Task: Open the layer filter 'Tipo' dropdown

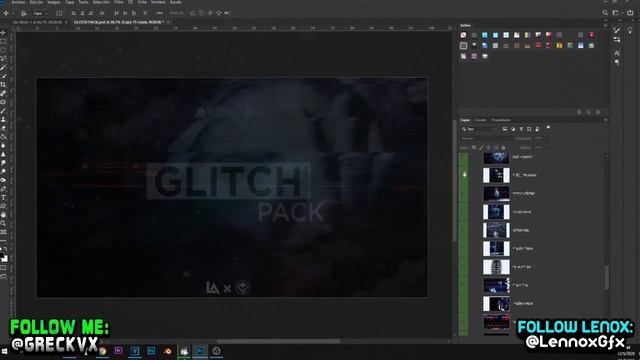Action: pyautogui.click(x=479, y=129)
